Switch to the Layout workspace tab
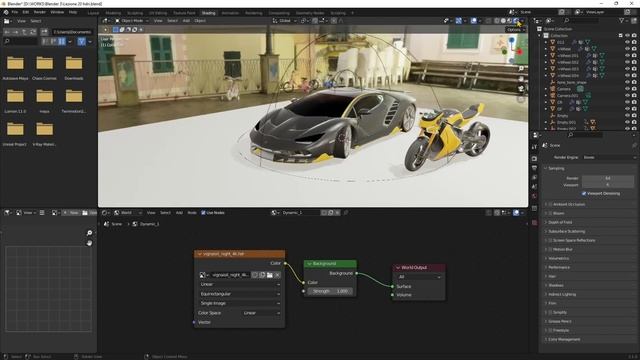This screenshot has width=640, height=360. tap(93, 13)
